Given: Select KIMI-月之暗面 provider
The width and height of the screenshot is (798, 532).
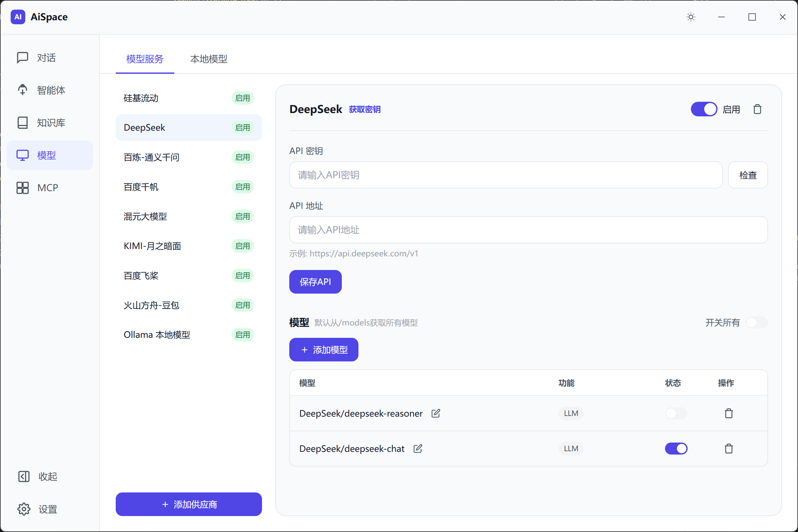Looking at the screenshot, I should click(x=189, y=246).
